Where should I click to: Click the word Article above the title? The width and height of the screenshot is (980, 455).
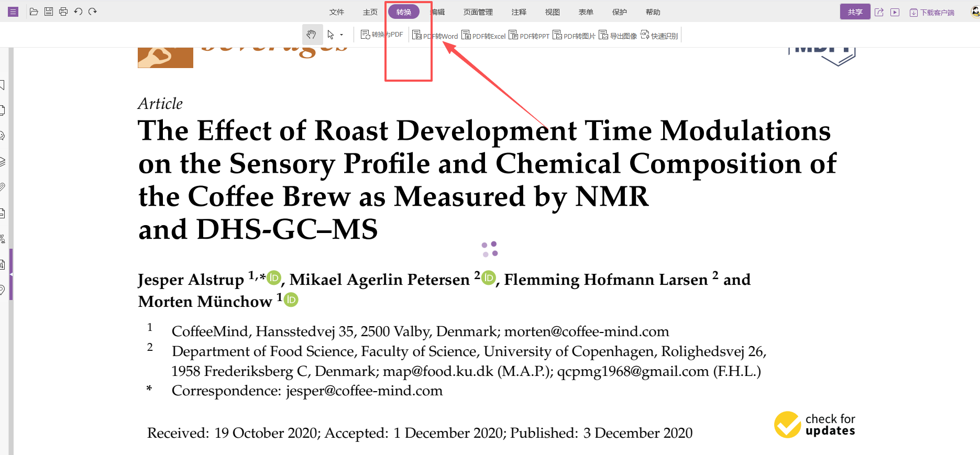[x=160, y=104]
